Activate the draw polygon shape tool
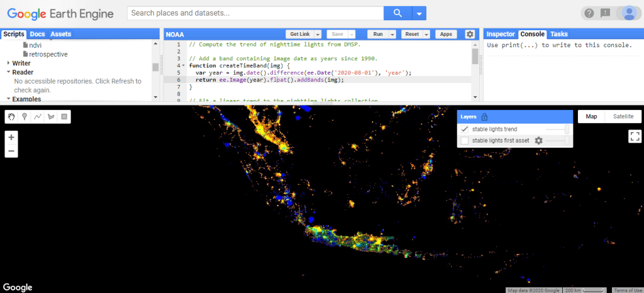Screen dimensions: 644x293 coord(51,116)
